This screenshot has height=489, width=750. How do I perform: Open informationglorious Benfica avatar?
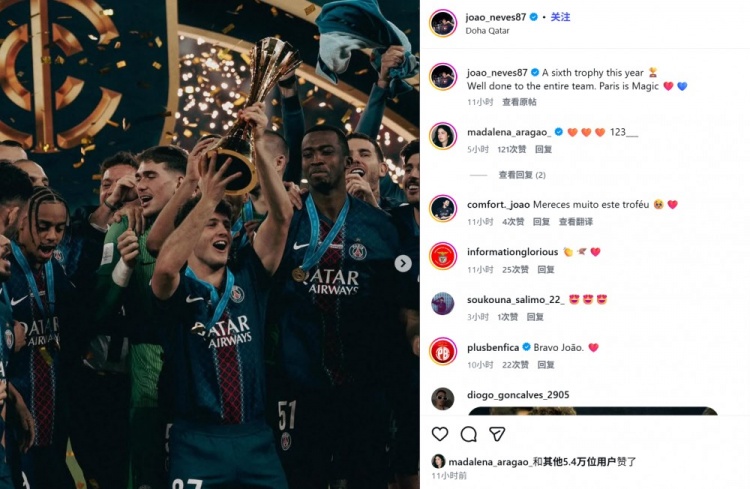pos(442,256)
